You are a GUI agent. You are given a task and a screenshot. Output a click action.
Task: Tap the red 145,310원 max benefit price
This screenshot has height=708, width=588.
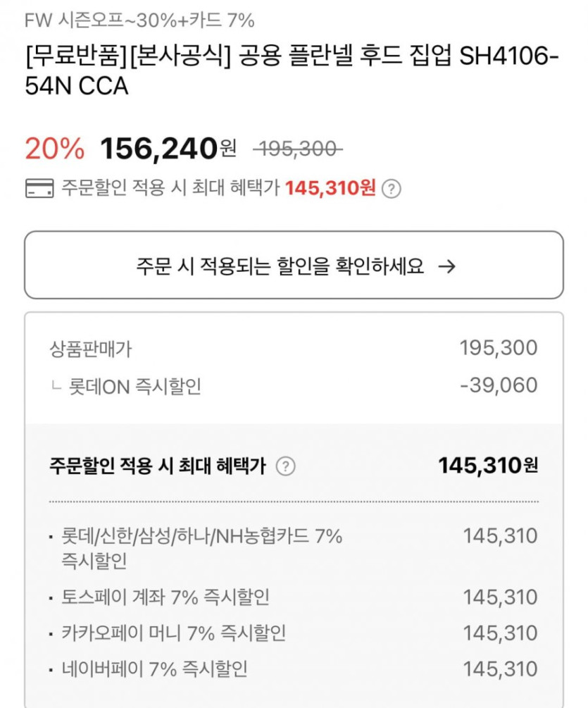pyautogui.click(x=330, y=188)
